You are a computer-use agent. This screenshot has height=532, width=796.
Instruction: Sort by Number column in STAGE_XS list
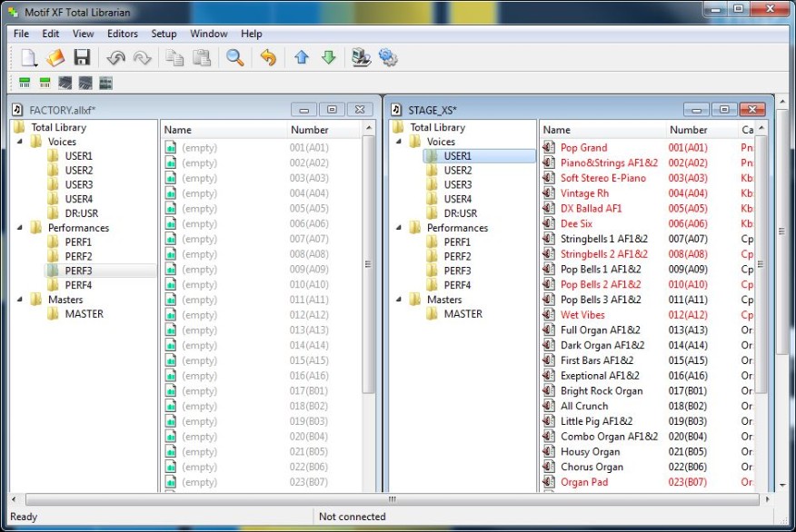(x=701, y=130)
